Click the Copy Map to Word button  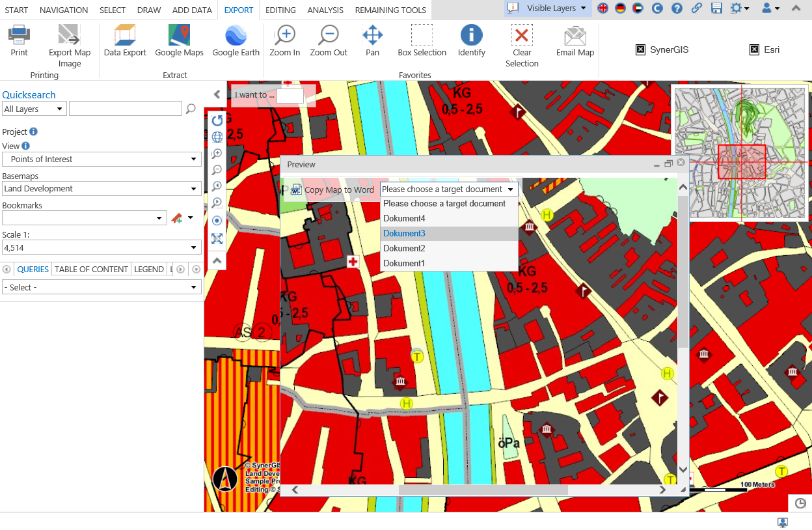tap(332, 189)
